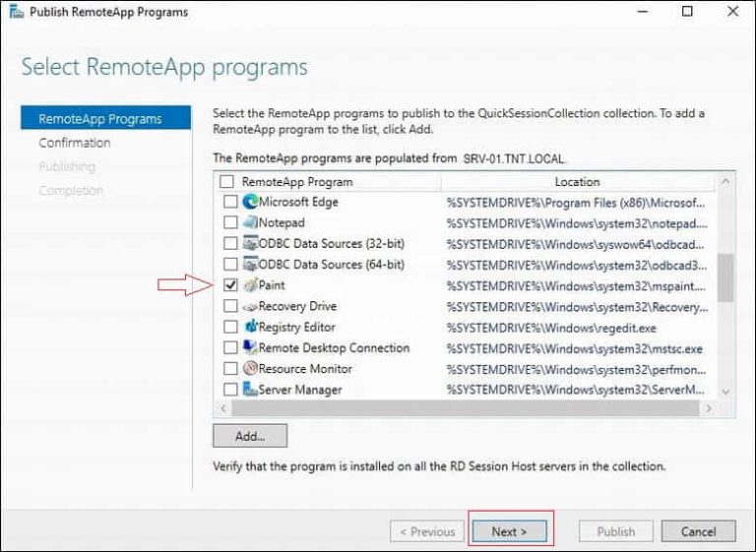Select the Paint palette icon
756x552 pixels.
[x=250, y=285]
